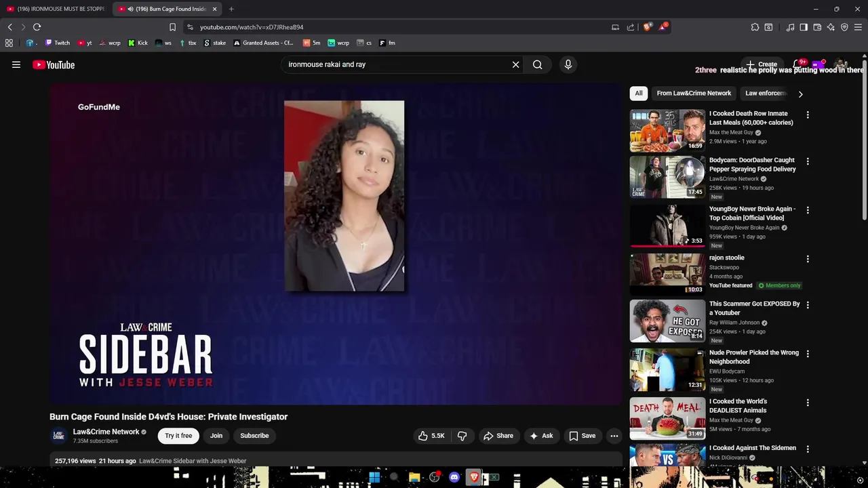Open Twitch bookmark
The image size is (868, 488).
58,43
